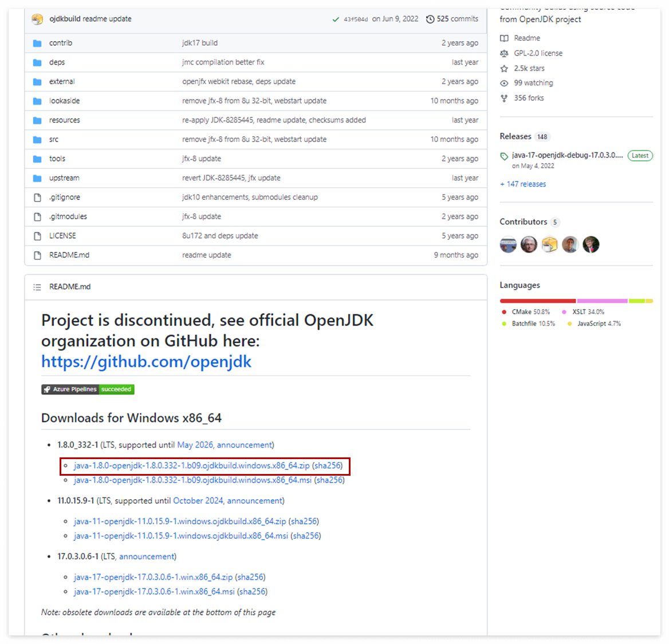
Task: Open the src directory link
Action: tap(54, 140)
